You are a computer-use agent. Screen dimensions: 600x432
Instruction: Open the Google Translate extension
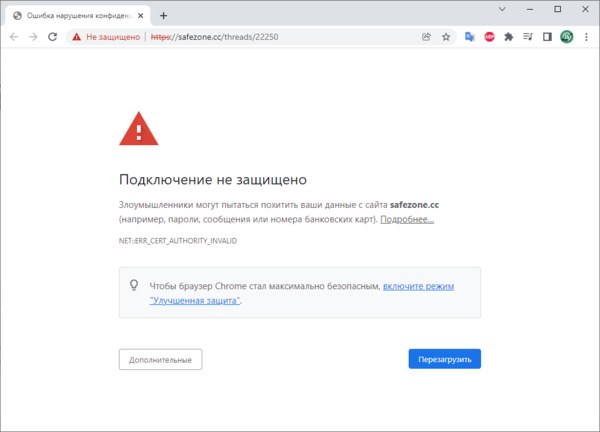[470, 37]
